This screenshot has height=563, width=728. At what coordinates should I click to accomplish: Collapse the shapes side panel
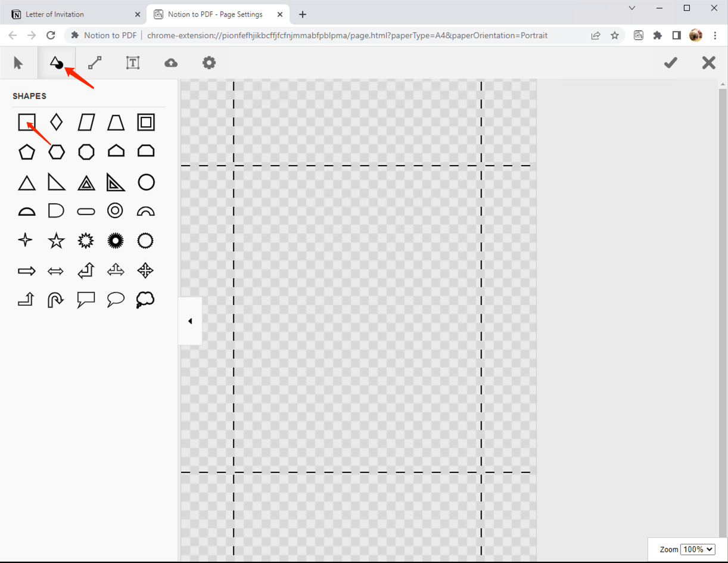189,321
